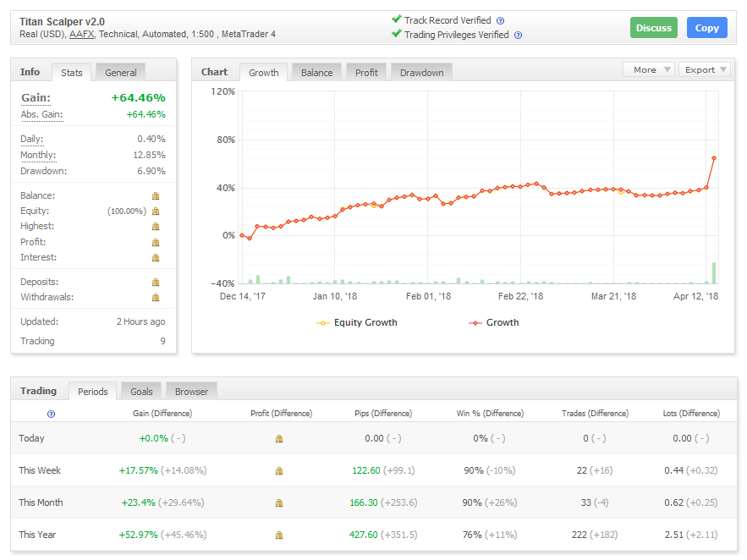Image resolution: width=747 pixels, height=560 pixels.
Task: Click the lock icon in Today profit row
Action: click(279, 439)
